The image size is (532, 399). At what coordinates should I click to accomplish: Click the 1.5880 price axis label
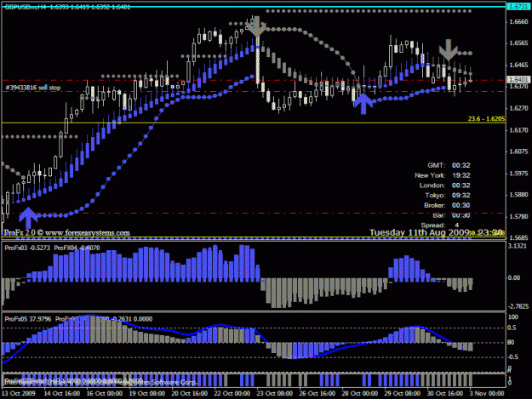[x=518, y=195]
